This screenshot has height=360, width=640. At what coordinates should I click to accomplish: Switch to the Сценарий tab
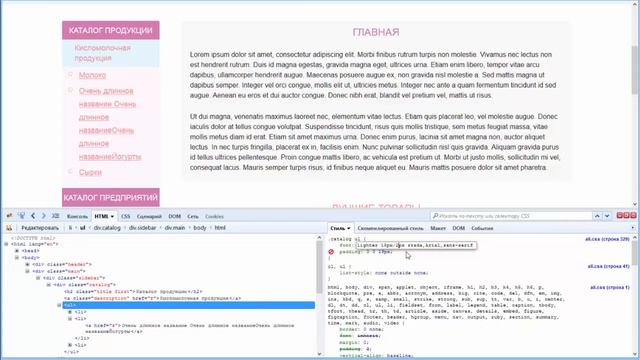[149, 216]
